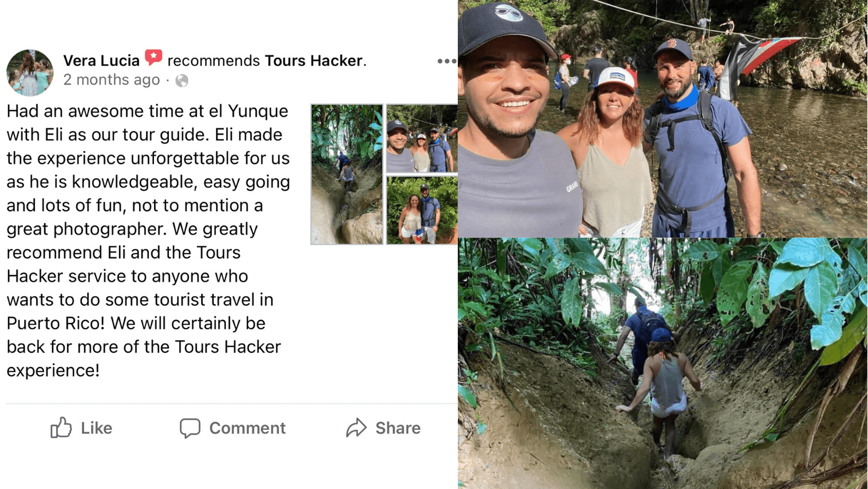
Task: Open Vera Lucia's profile picture
Action: point(30,73)
